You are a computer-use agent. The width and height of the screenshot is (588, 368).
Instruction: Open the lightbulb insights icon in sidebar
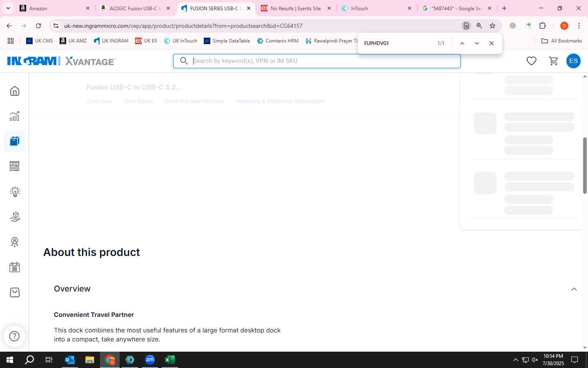pos(15,192)
